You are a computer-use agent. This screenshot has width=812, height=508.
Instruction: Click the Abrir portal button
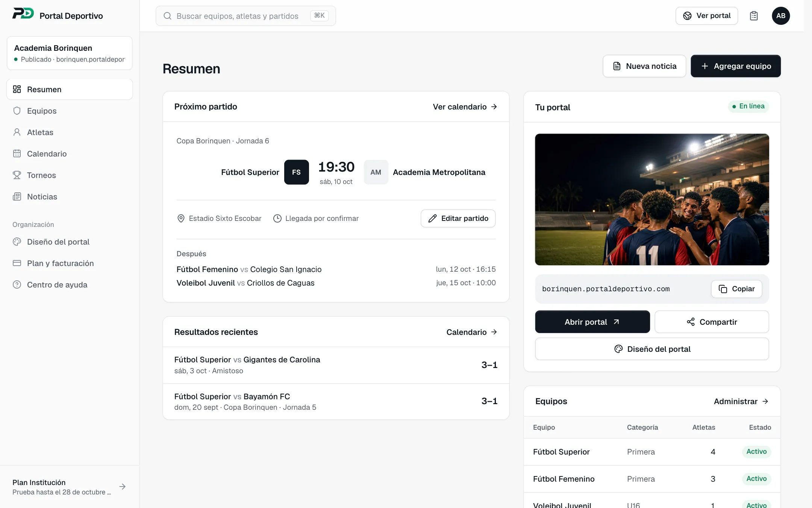click(x=592, y=322)
